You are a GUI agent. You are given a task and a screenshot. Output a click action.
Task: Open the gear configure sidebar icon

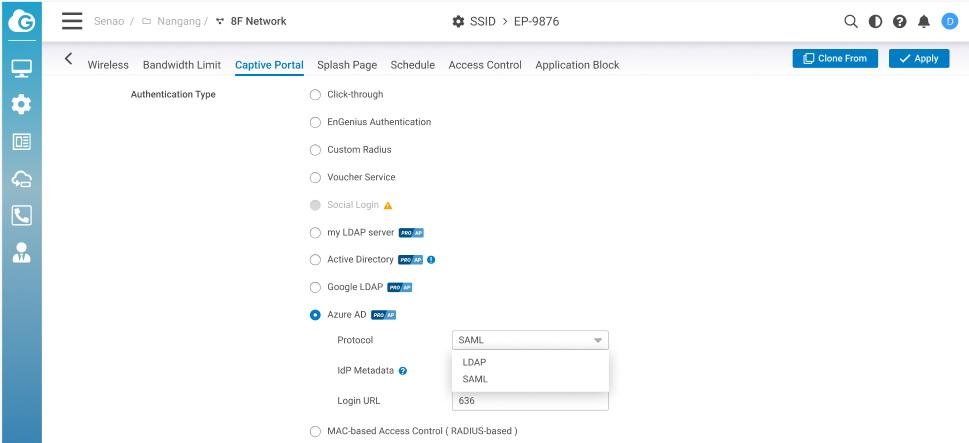[x=22, y=104]
